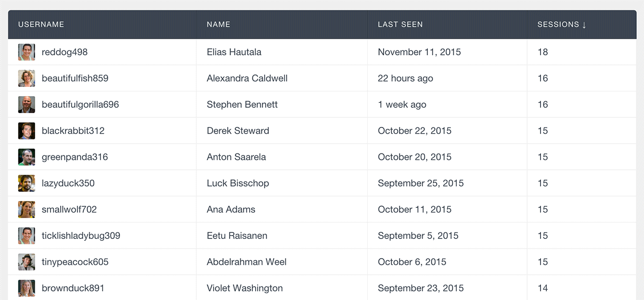The width and height of the screenshot is (644, 300).
Task: Click the '22 hours ago' last seen cell
Action: 447,78
